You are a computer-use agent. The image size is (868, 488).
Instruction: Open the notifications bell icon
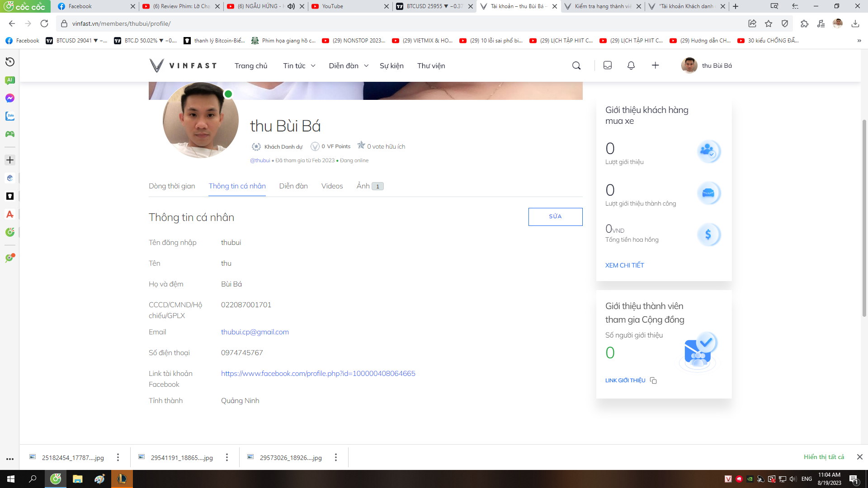(631, 66)
